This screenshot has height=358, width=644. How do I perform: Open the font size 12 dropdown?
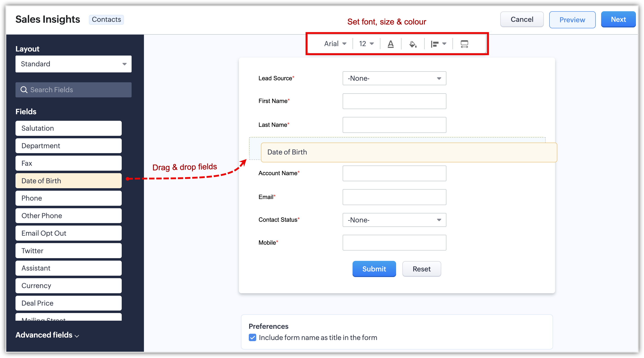(366, 44)
